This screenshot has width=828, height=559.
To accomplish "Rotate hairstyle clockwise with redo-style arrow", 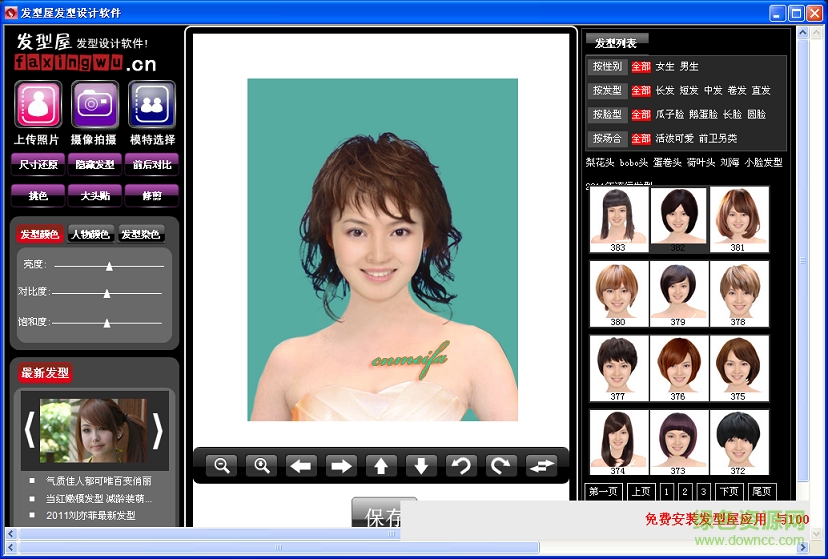I will click(501, 465).
